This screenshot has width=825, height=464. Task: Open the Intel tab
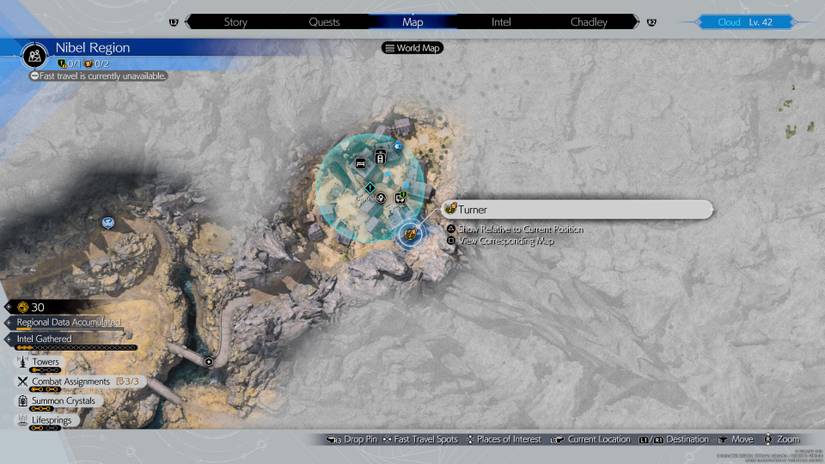pyautogui.click(x=501, y=22)
